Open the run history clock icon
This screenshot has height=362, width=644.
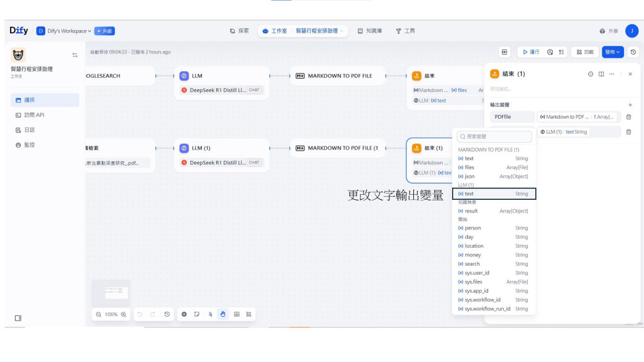click(x=550, y=52)
